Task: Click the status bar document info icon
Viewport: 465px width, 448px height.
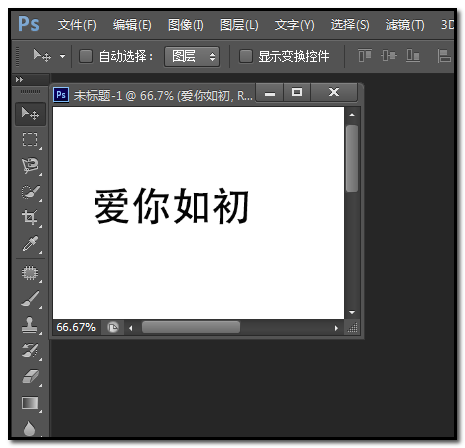Action: (113, 328)
